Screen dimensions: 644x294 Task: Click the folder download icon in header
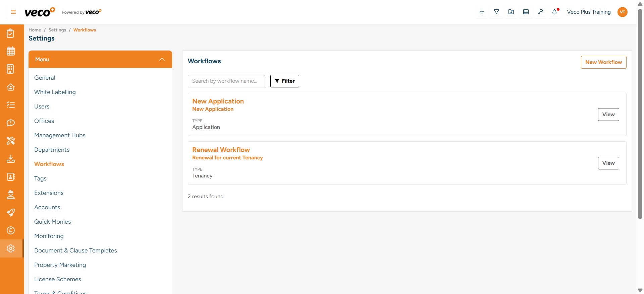[x=511, y=12]
